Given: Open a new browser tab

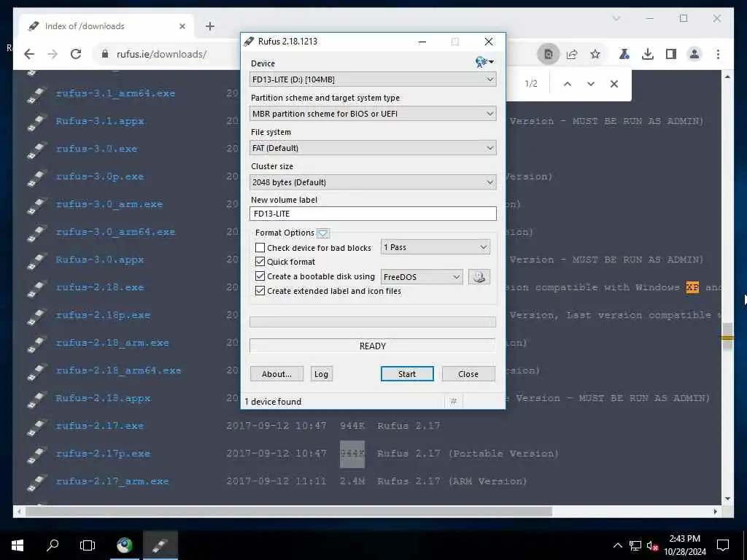Looking at the screenshot, I should point(210,26).
